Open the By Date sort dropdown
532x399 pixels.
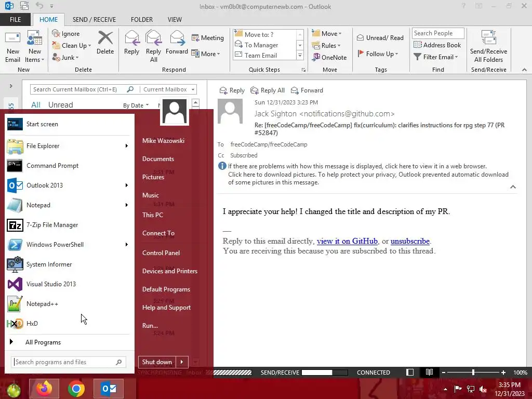click(136, 105)
